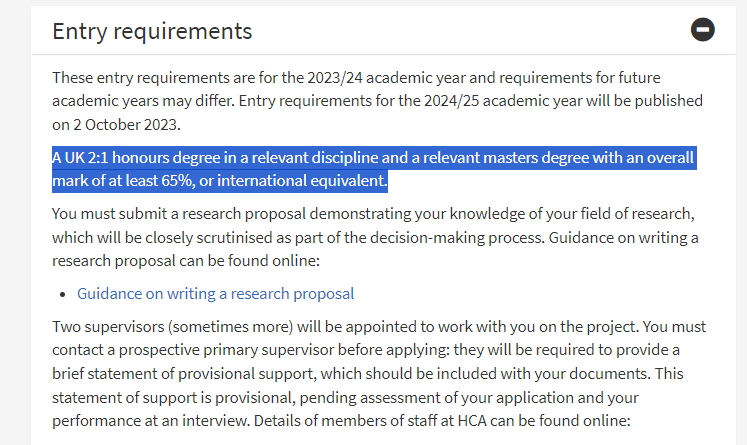The width and height of the screenshot is (747, 445).
Task: Click the Entry requirements heading
Action: [152, 31]
